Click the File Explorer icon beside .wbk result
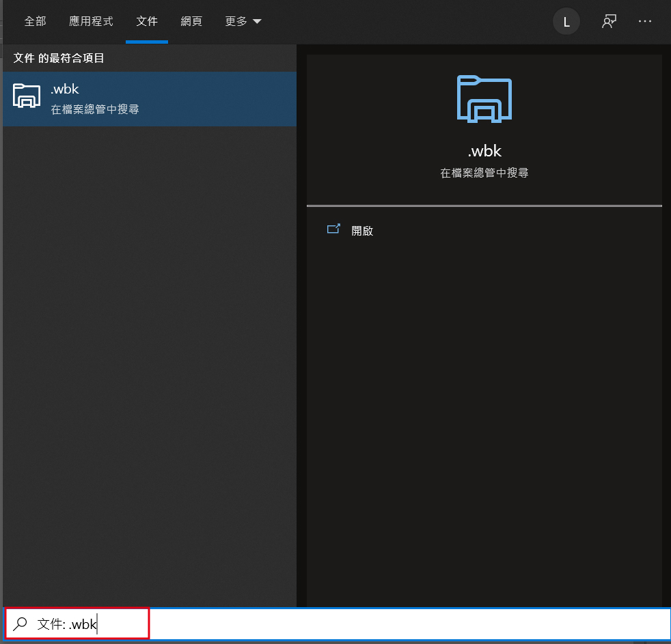This screenshot has height=644, width=671. pyautogui.click(x=27, y=96)
